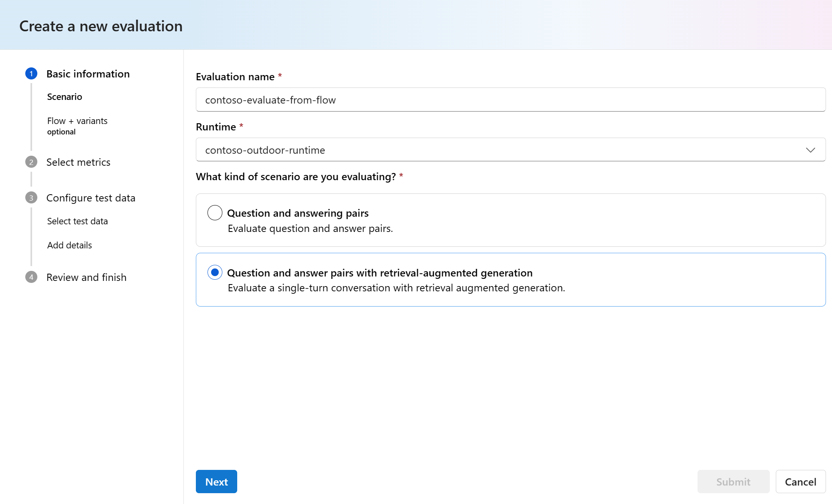Open the Flow + variants sub-step
This screenshot has width=832, height=504.
pos(77,121)
